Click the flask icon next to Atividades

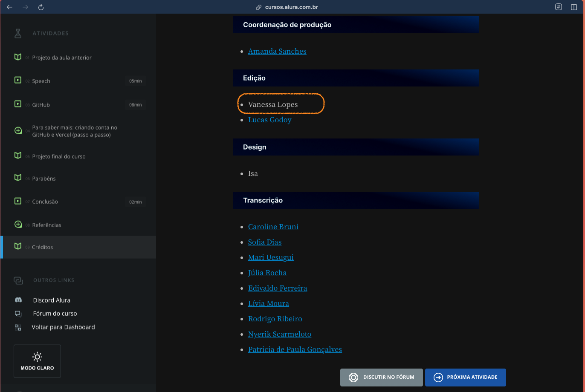(17, 33)
